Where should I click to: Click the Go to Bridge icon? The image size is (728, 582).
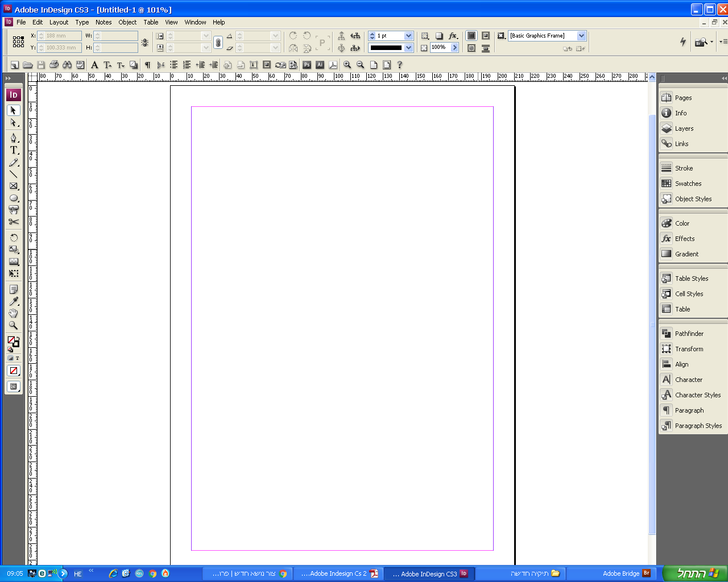pyautogui.click(x=701, y=42)
